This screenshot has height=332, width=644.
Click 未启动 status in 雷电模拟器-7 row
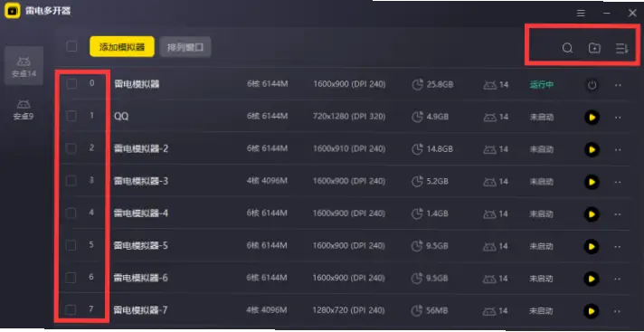click(x=541, y=311)
